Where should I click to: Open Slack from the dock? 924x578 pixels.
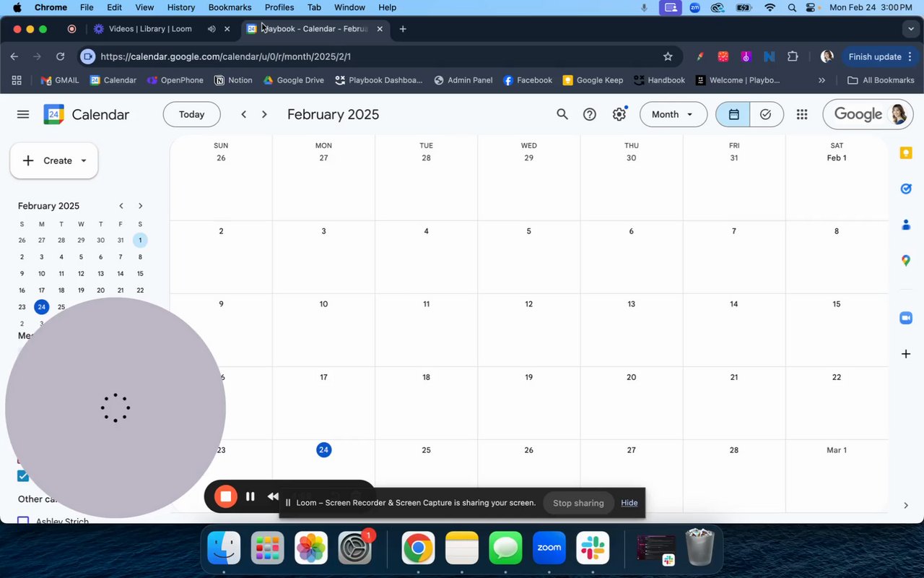click(x=593, y=548)
